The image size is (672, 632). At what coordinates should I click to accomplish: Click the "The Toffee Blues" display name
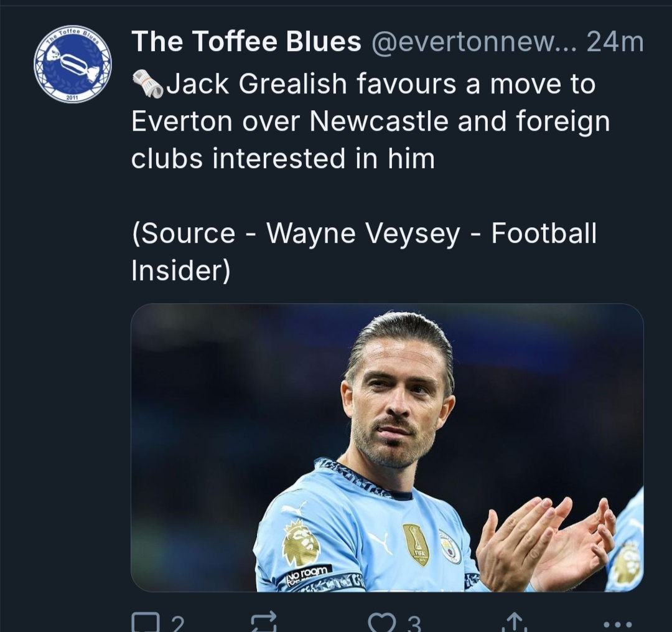(246, 42)
